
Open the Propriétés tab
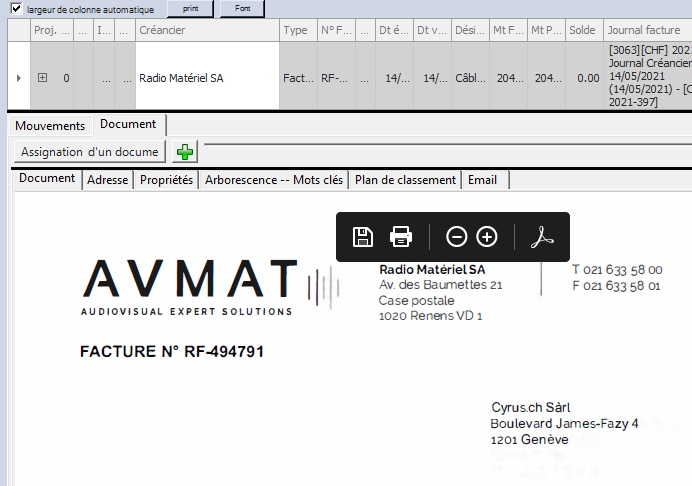point(166,180)
